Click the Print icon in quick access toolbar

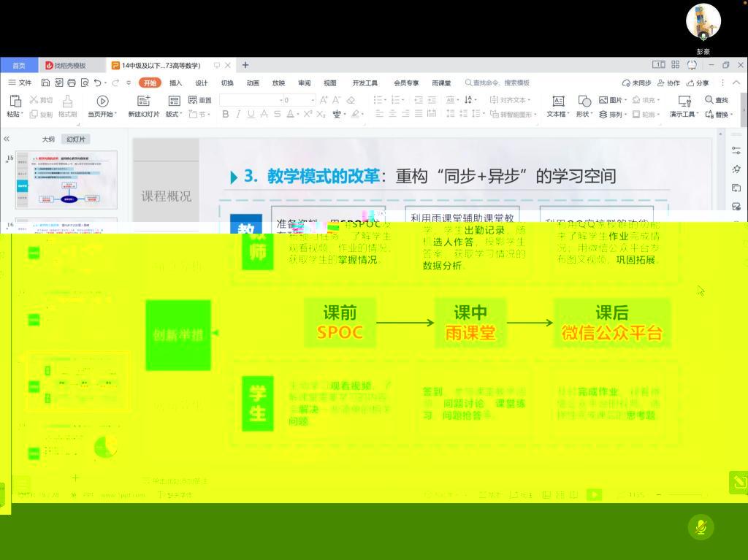coord(72,83)
